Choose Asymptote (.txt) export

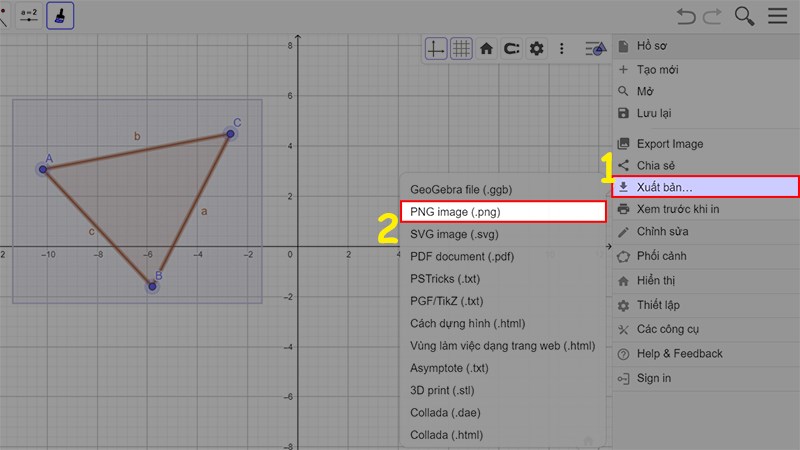click(x=503, y=368)
